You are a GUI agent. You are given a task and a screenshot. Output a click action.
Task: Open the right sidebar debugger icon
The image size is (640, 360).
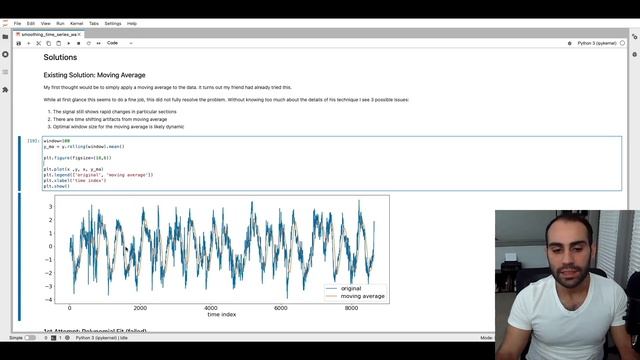pyautogui.click(x=635, y=54)
